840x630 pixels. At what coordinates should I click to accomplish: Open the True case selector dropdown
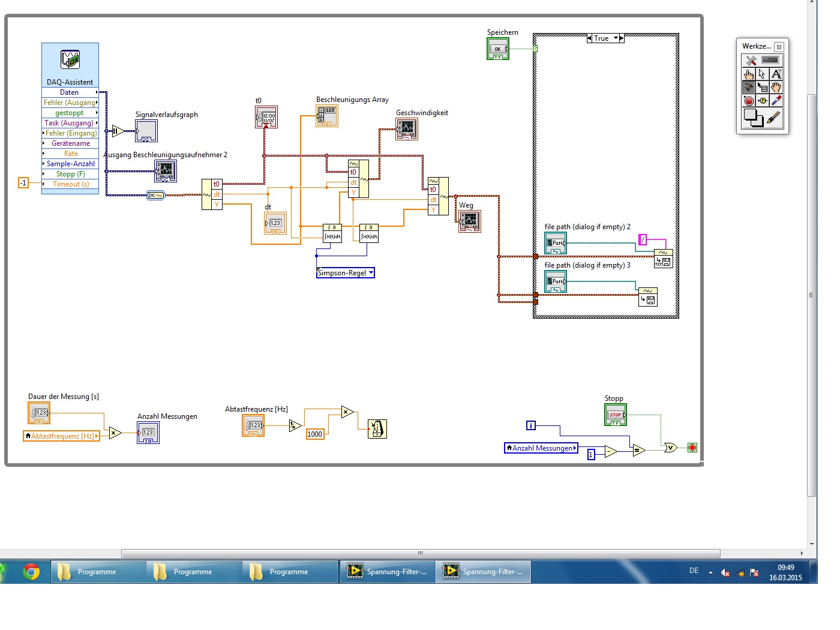point(605,38)
